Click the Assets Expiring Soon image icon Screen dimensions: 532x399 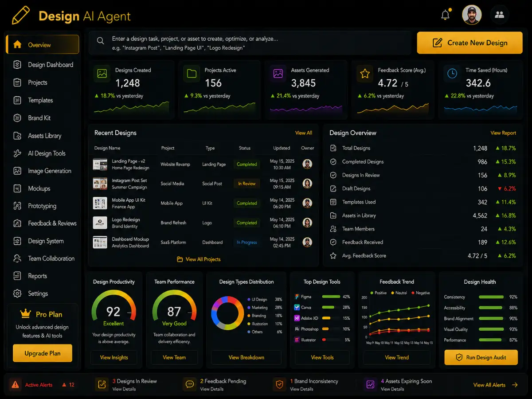tap(370, 384)
